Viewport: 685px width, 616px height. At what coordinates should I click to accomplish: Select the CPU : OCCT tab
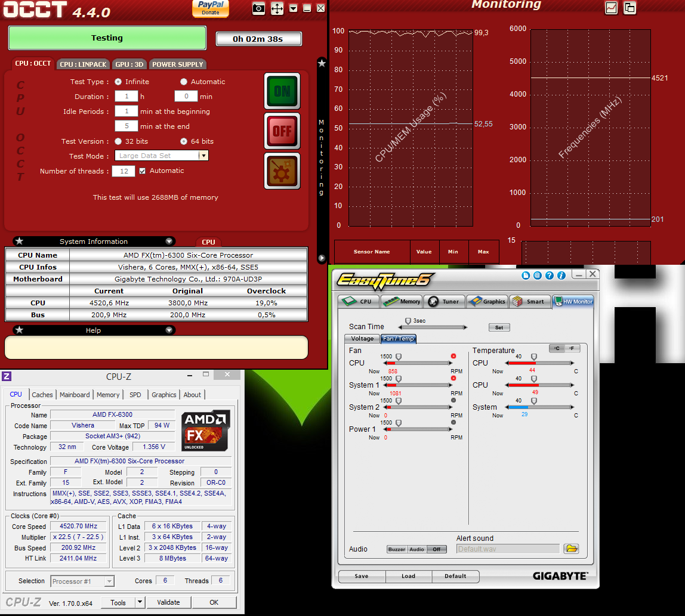point(33,63)
